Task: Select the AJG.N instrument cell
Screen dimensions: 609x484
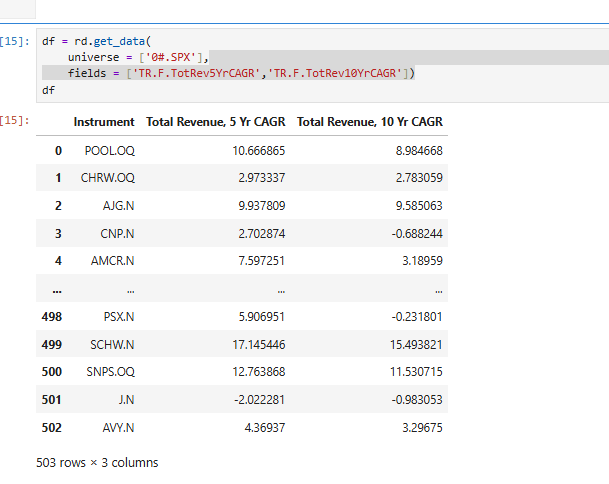Action: pos(118,205)
